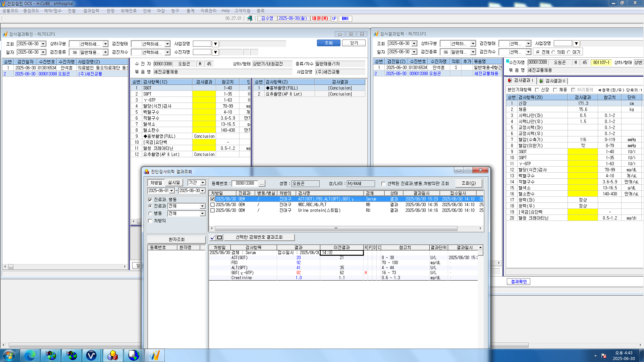Click the 결과확인 button
The image size is (644, 362).
[519, 282]
